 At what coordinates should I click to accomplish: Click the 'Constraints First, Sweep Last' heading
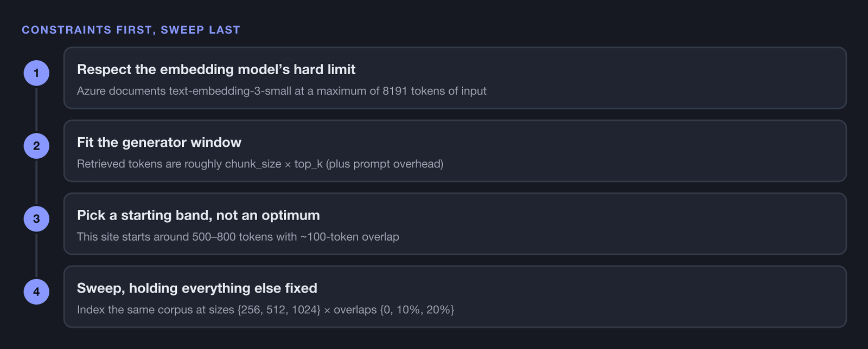[131, 30]
